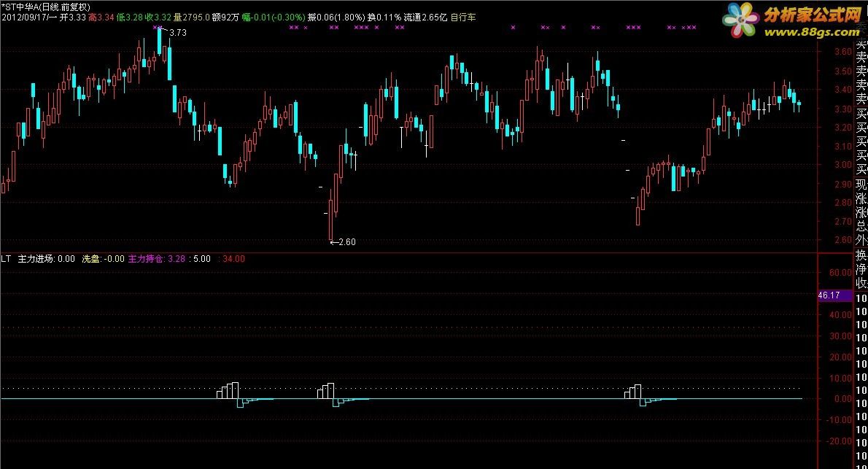The width and height of the screenshot is (868, 469).
Task: Click the 60.00 label on indicator axis
Action: [x=841, y=273]
